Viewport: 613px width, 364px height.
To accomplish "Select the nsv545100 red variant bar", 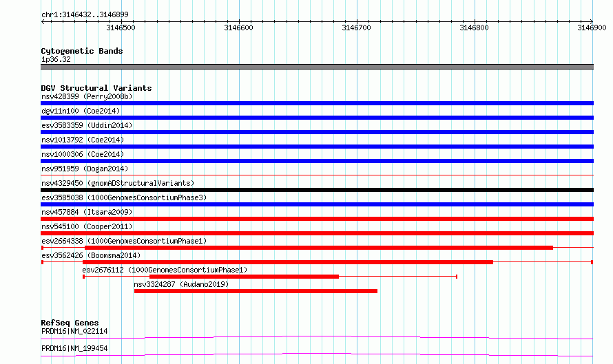I will (317, 233).
